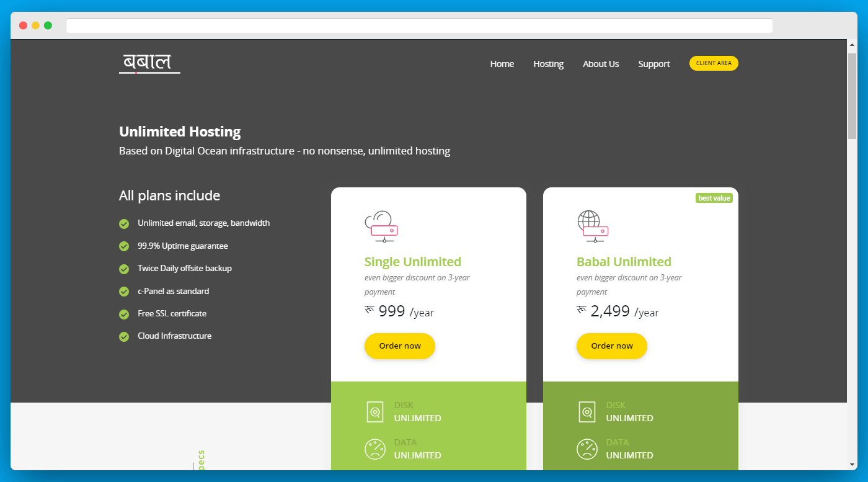Click the browser address bar
This screenshot has width=868, height=482.
[x=419, y=25]
